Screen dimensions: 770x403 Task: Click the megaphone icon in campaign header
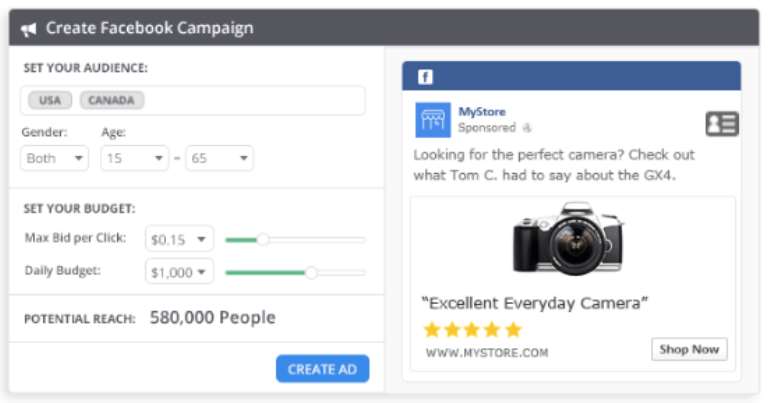[x=28, y=29]
